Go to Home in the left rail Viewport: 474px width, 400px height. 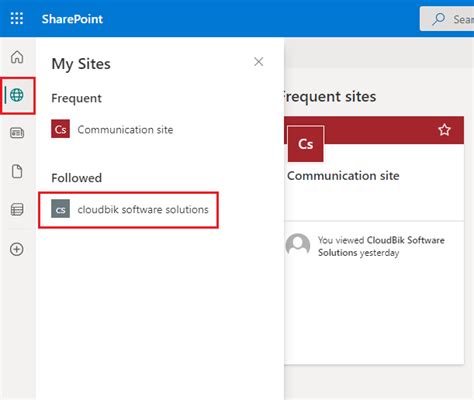pyautogui.click(x=17, y=57)
